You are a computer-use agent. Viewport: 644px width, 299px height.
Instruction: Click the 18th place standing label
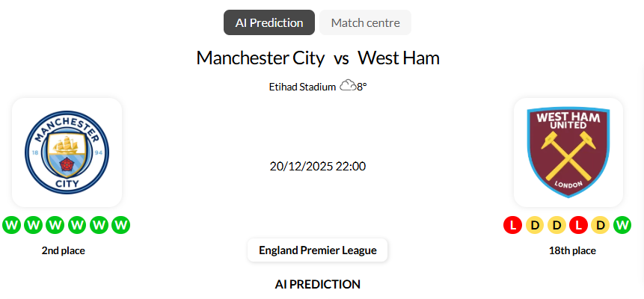(572, 250)
